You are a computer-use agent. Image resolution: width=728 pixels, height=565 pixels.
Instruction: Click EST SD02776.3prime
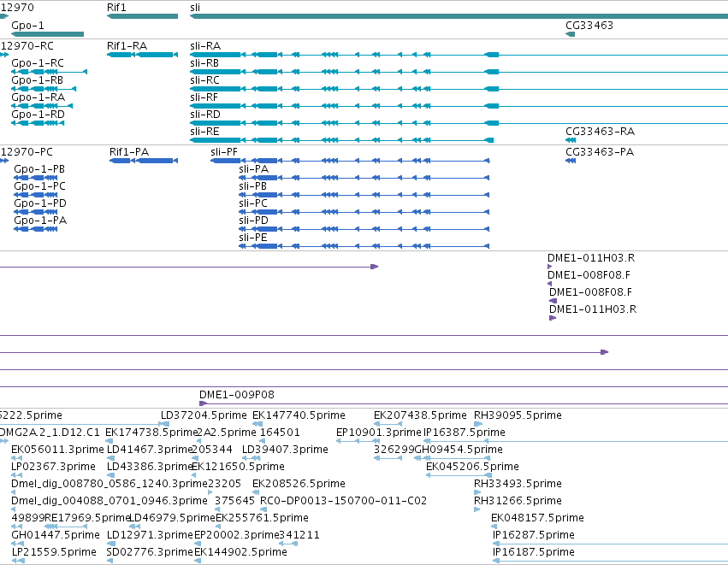[x=150, y=552]
